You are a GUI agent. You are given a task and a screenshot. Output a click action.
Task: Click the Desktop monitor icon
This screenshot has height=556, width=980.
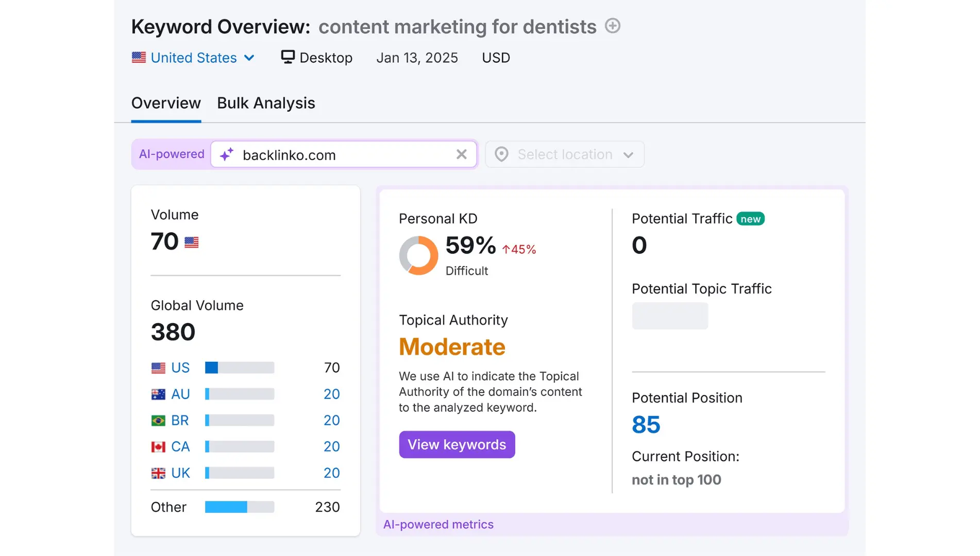(x=288, y=57)
